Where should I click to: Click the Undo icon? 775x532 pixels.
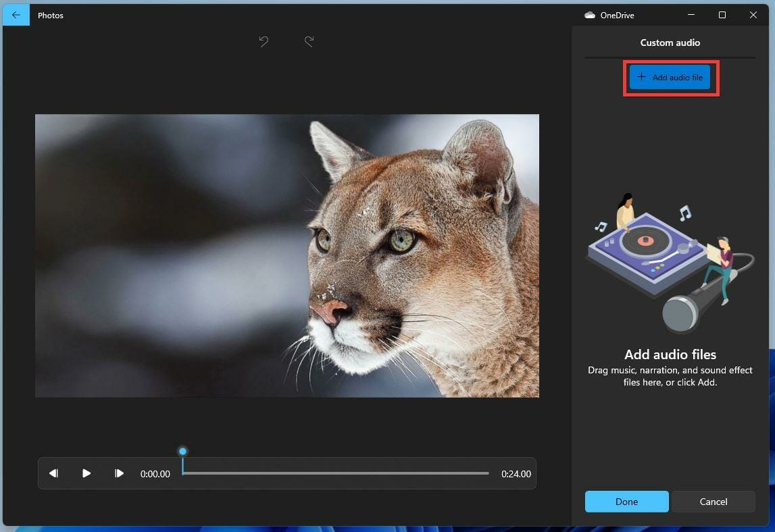point(264,41)
